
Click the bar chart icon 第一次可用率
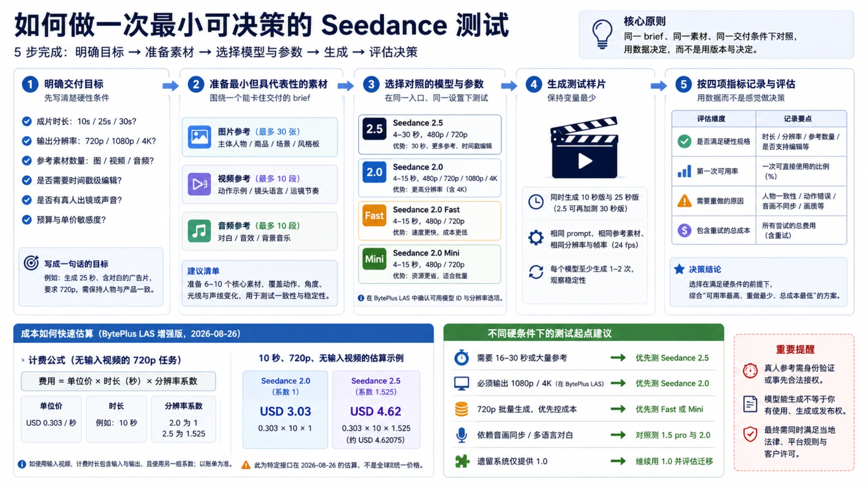tap(684, 171)
